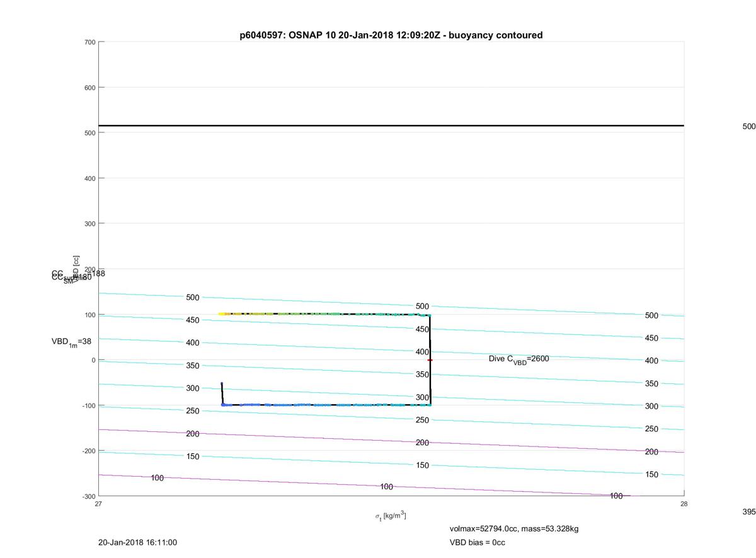Click the y-axis tick label -300
The width and height of the screenshot is (756, 558).
coord(88,496)
